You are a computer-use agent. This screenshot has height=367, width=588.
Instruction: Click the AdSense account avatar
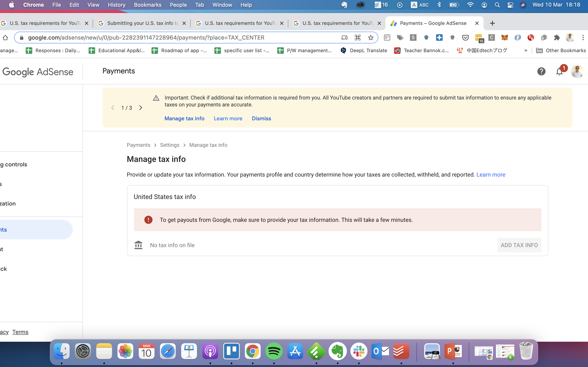tap(577, 71)
